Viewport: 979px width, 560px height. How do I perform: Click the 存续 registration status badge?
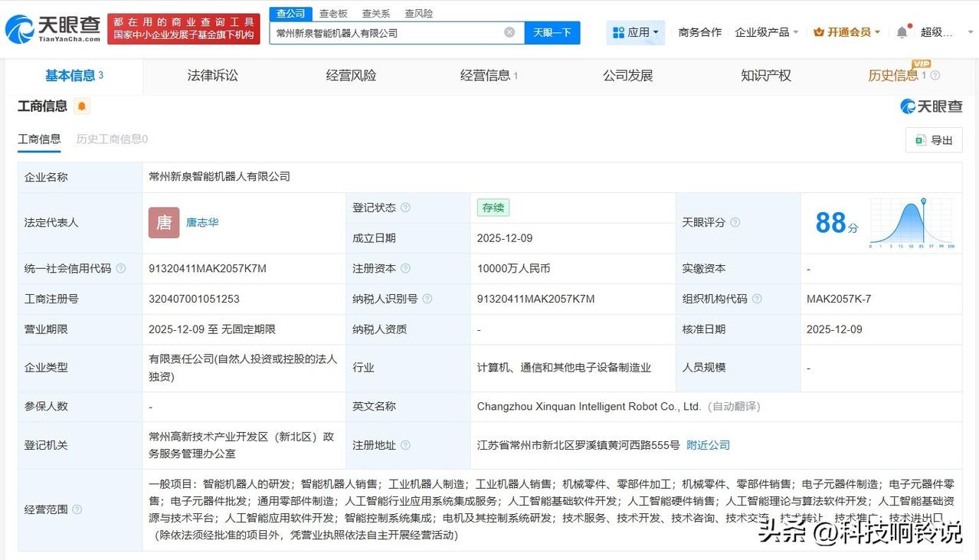[493, 208]
